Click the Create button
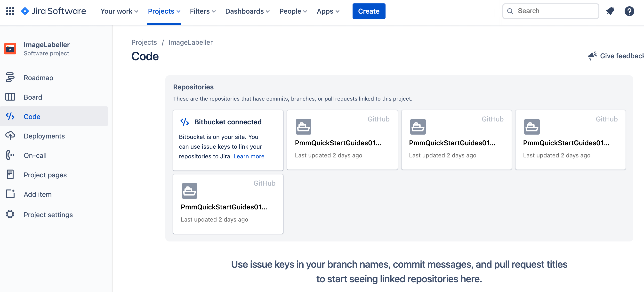The image size is (644, 292). pos(369,11)
